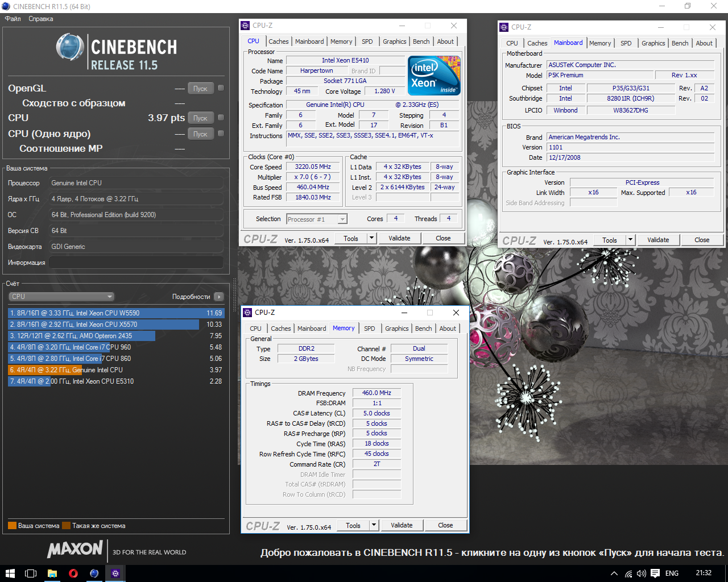Open Mainboard tab in Memory window
The height and width of the screenshot is (582, 728).
[x=312, y=329]
